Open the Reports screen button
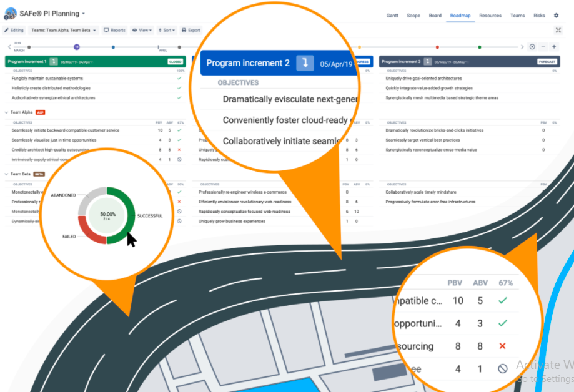This screenshot has height=392, width=574. [x=114, y=31]
